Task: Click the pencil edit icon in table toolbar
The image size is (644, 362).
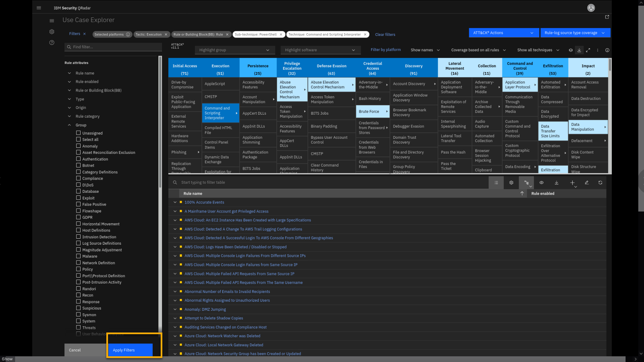Action: (587, 183)
